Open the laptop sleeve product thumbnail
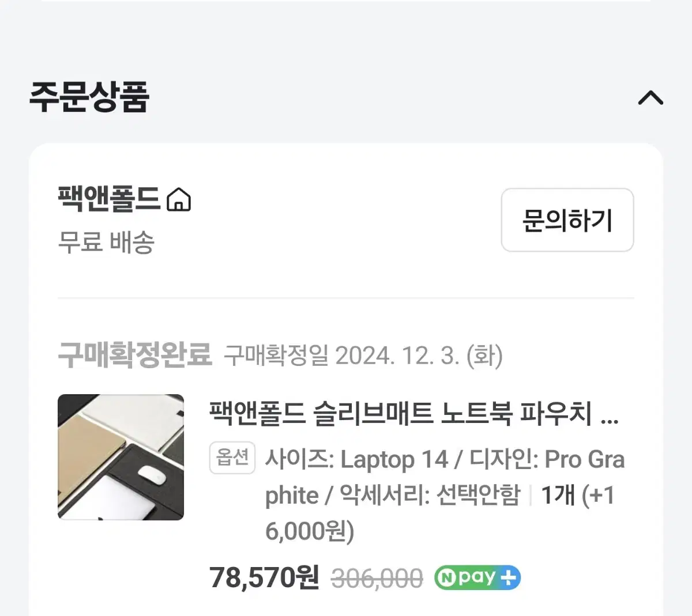 pos(121,457)
